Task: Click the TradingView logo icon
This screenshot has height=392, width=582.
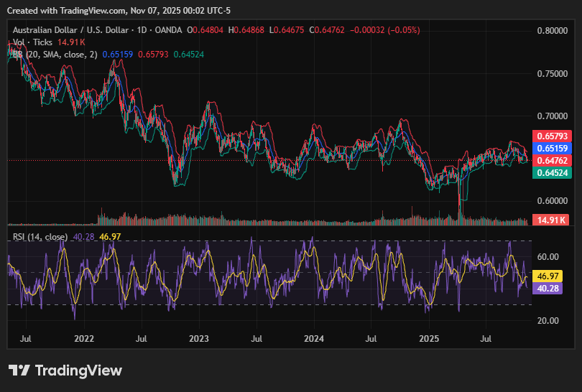Action: 19,370
